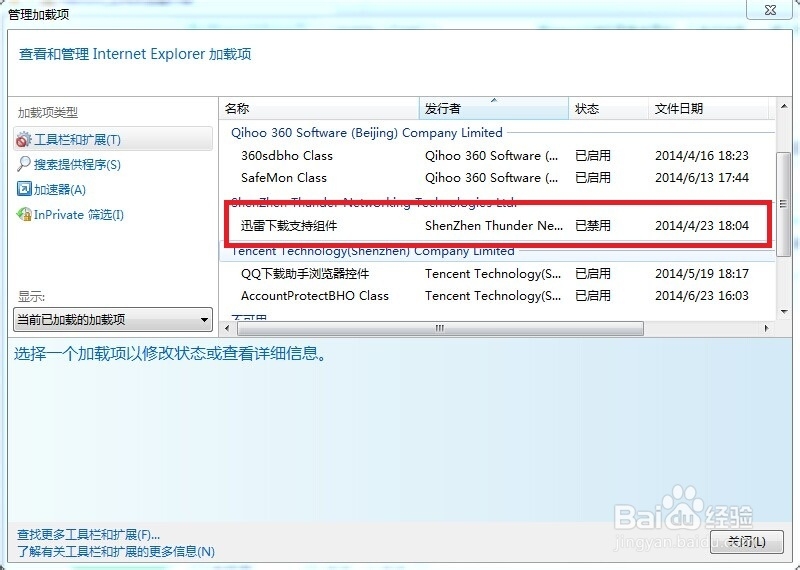Image resolution: width=800 pixels, height=570 pixels.
Task: Click the Accelerators icon
Action: point(24,189)
